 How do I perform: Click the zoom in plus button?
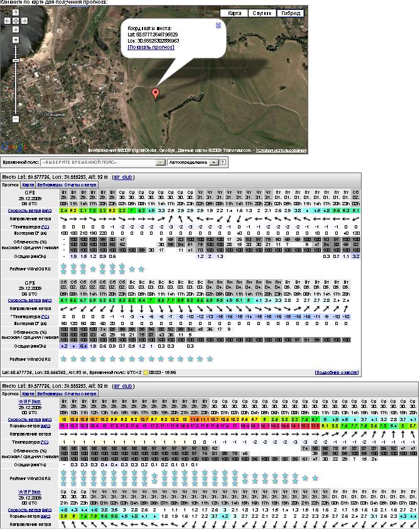(x=14, y=40)
